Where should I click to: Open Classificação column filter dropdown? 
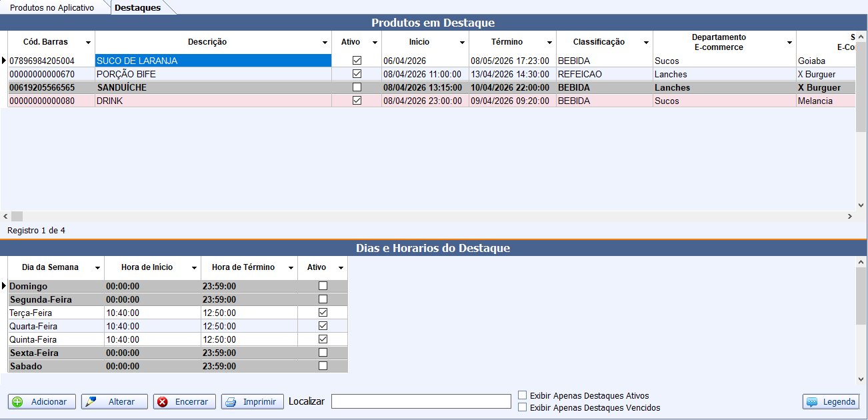[x=646, y=43]
